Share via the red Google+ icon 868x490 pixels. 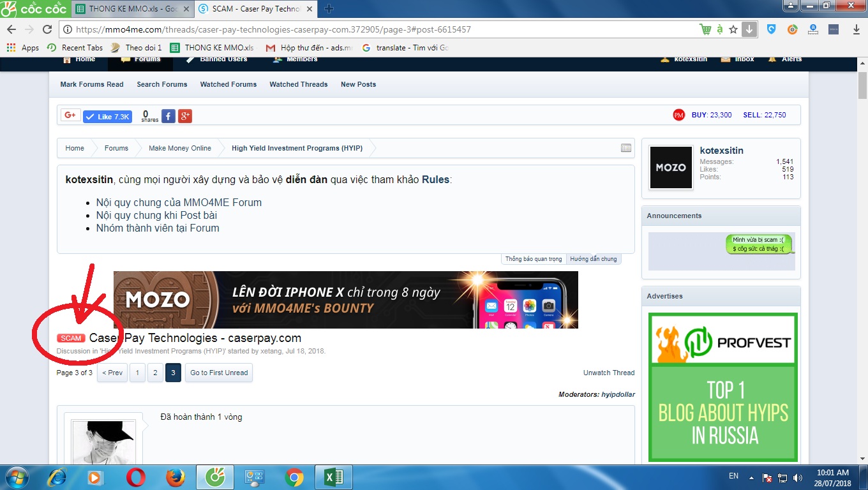[185, 116]
